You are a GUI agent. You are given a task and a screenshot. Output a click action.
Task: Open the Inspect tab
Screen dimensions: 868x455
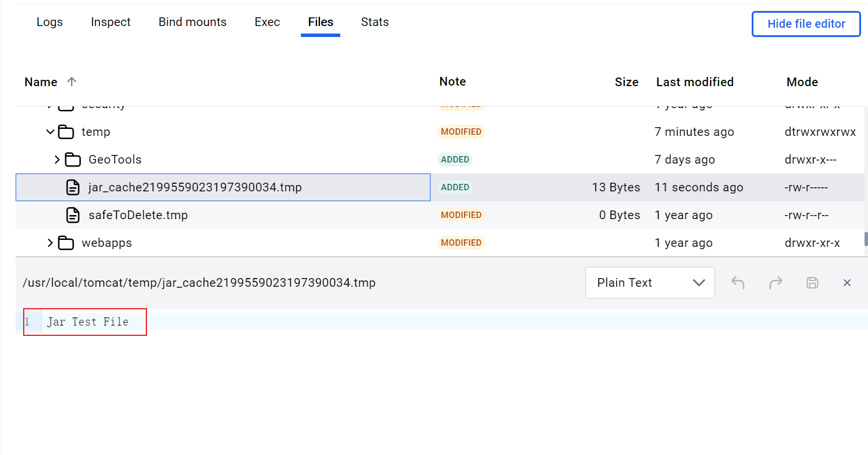pyautogui.click(x=111, y=23)
